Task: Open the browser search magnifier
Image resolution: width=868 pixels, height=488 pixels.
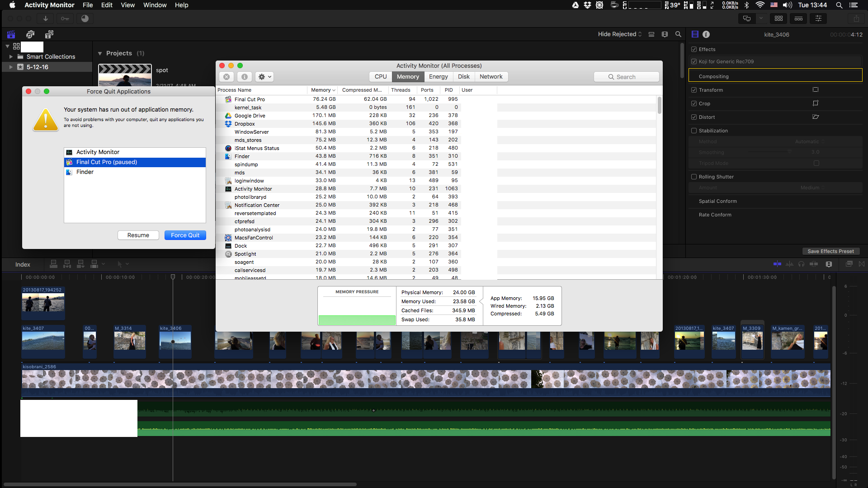Action: 678,34
